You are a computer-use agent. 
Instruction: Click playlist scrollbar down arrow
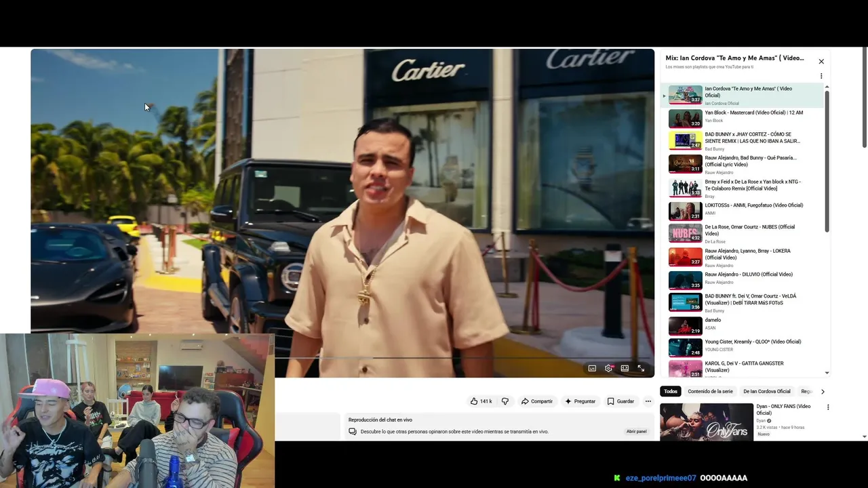pos(827,373)
